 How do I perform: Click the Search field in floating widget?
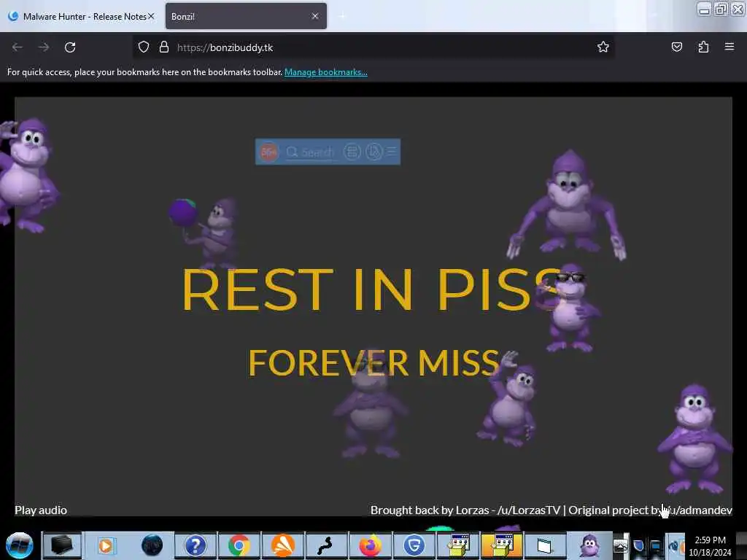(311, 152)
